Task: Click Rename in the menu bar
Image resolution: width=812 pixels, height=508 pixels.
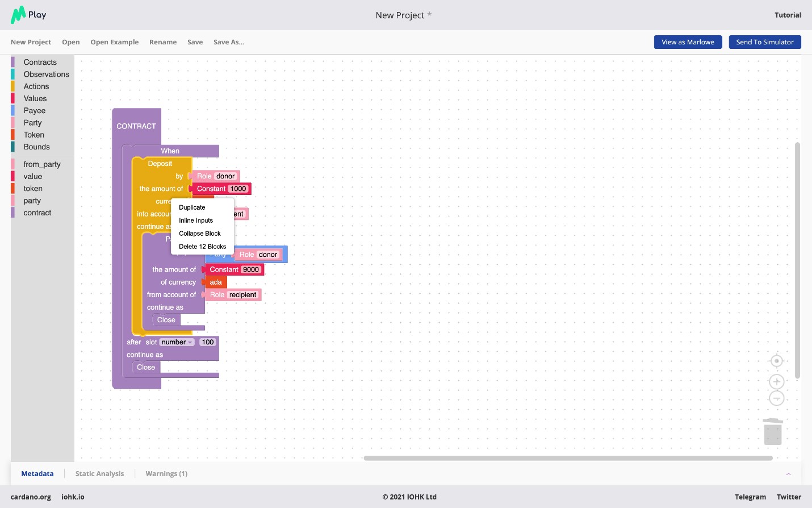Action: tap(163, 42)
